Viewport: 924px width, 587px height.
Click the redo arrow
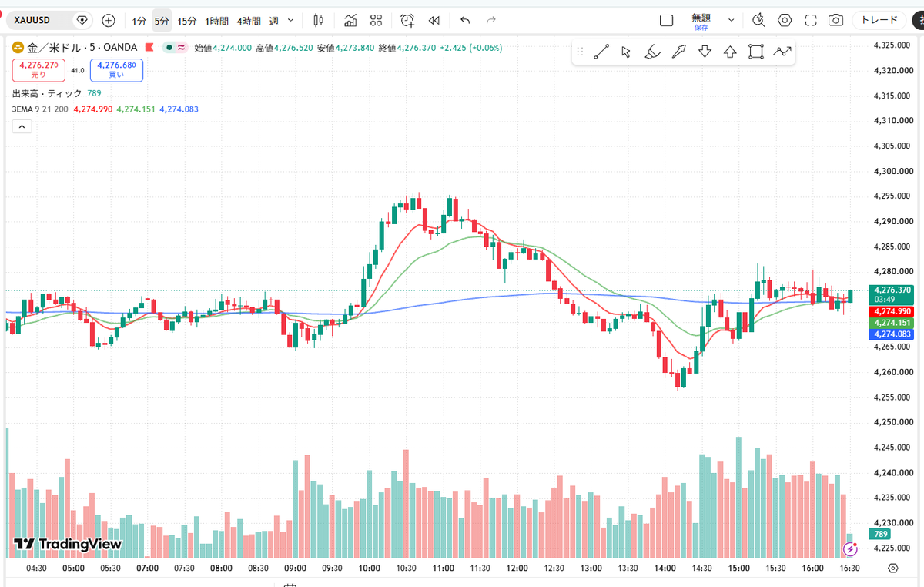pyautogui.click(x=490, y=21)
